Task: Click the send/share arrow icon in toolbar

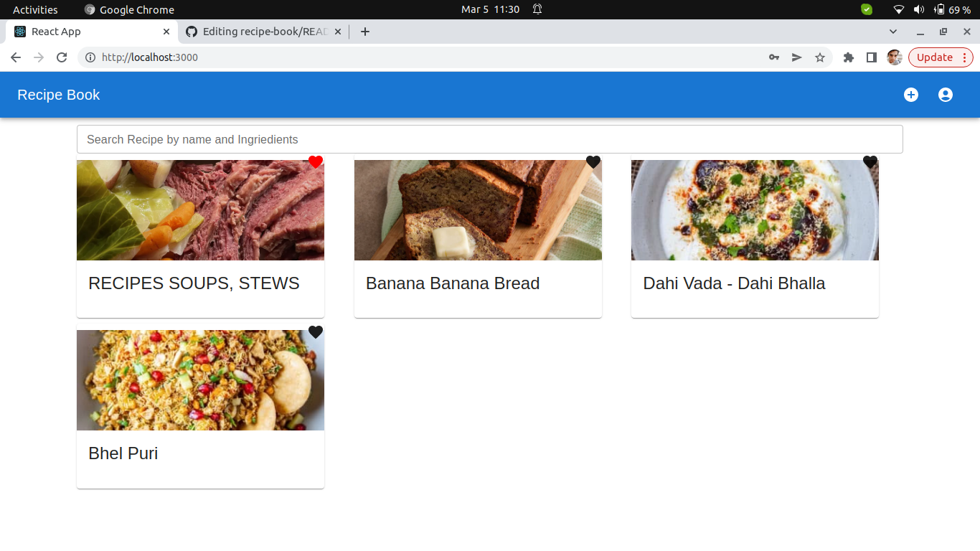Action: [x=797, y=57]
